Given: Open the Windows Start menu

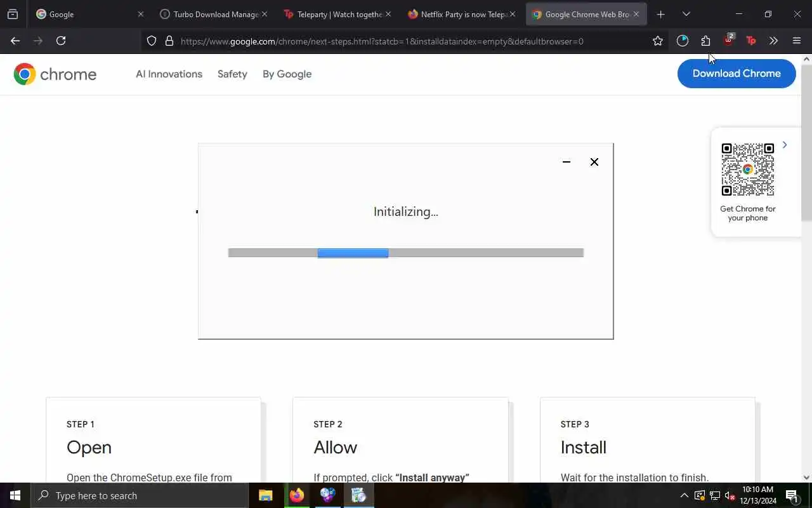Looking at the screenshot, I should coord(15,495).
